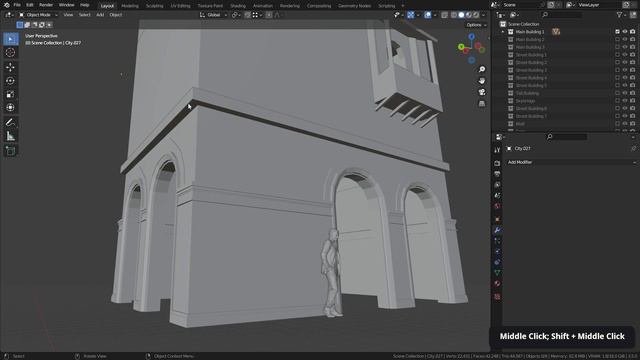Activate the Move tool
Screen dimensions: 640x360
pos(11,67)
